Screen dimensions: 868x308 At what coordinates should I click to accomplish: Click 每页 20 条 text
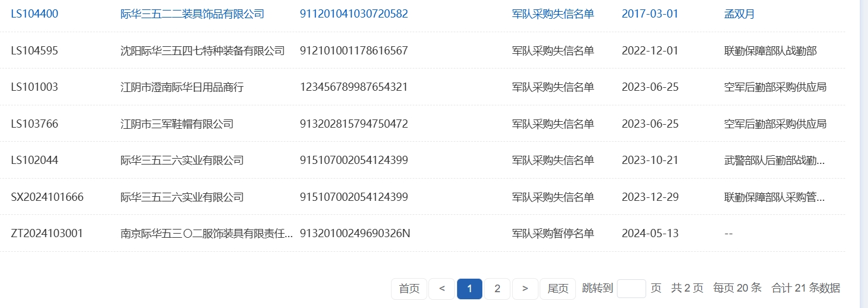coord(737,288)
